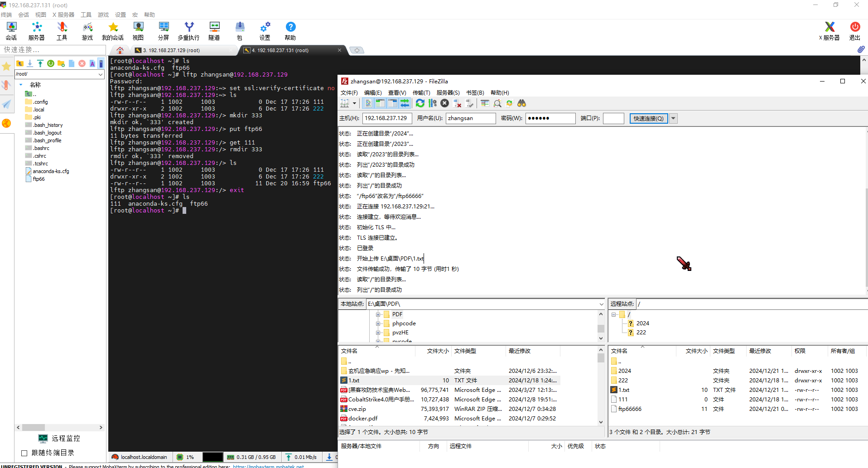Click the 主机(H) host input field
This screenshot has width=868, height=468.
(x=386, y=118)
